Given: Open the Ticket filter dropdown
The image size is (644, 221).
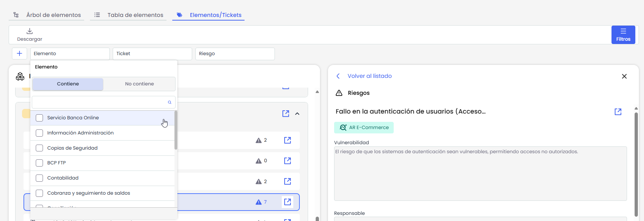Looking at the screenshot, I should pos(152,54).
